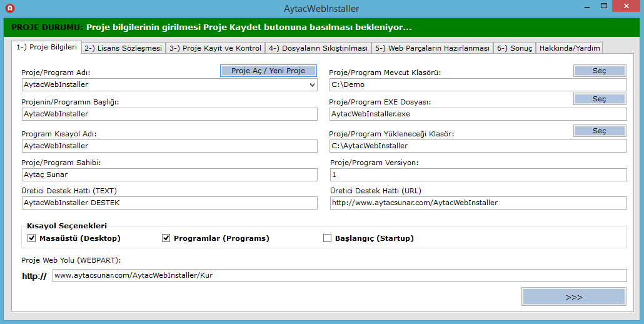Click the AytacWebInstaller app icon in title bar
The width and height of the screenshot is (644, 324).
click(x=10, y=9)
